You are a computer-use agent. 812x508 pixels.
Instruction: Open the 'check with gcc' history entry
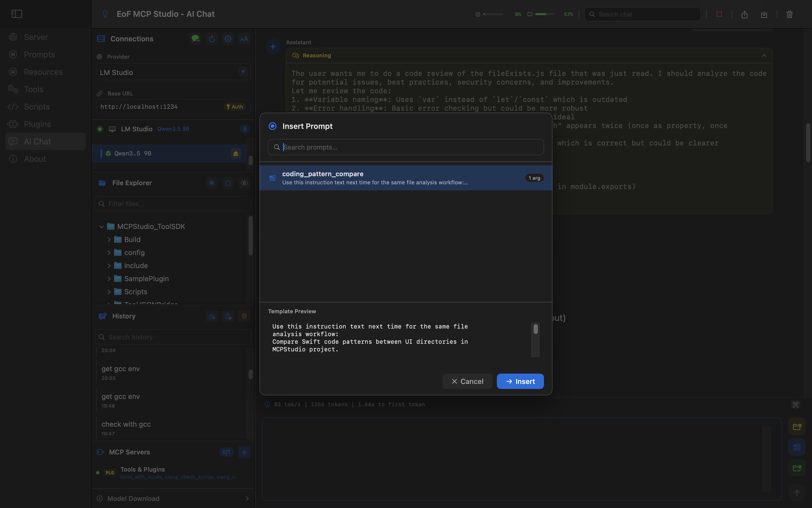coord(171,428)
